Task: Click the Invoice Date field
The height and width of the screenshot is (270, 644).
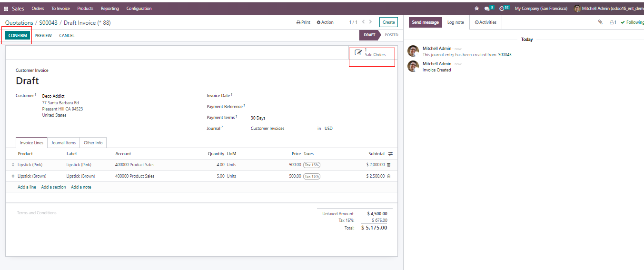Action: [x=286, y=96]
